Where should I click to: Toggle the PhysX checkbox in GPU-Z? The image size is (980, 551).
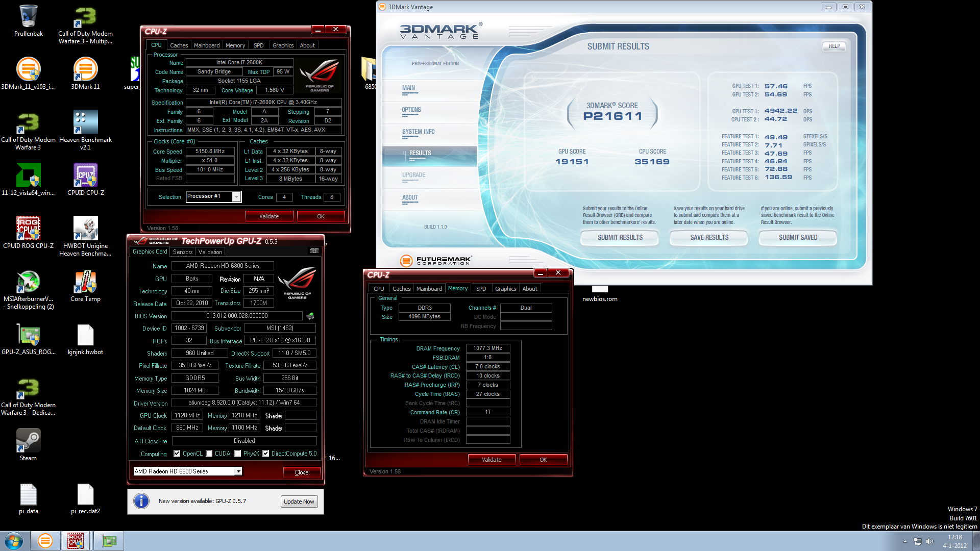[238, 454]
